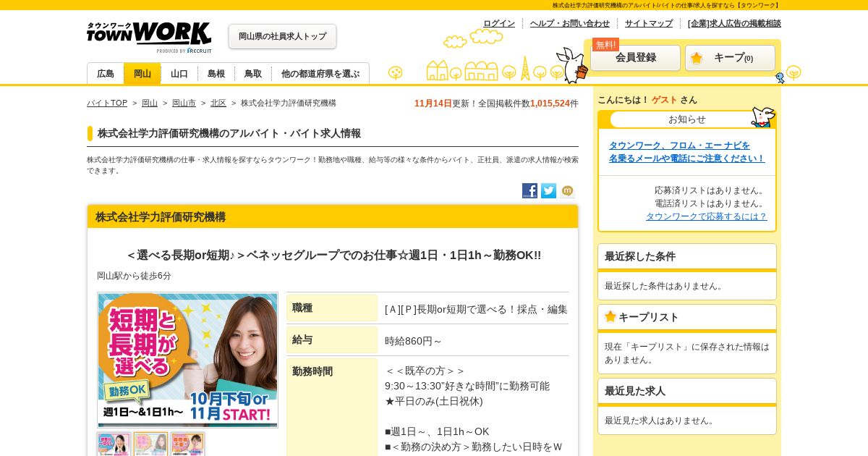Share this job on Facebook
The height and width of the screenshot is (456, 868).
[x=530, y=191]
